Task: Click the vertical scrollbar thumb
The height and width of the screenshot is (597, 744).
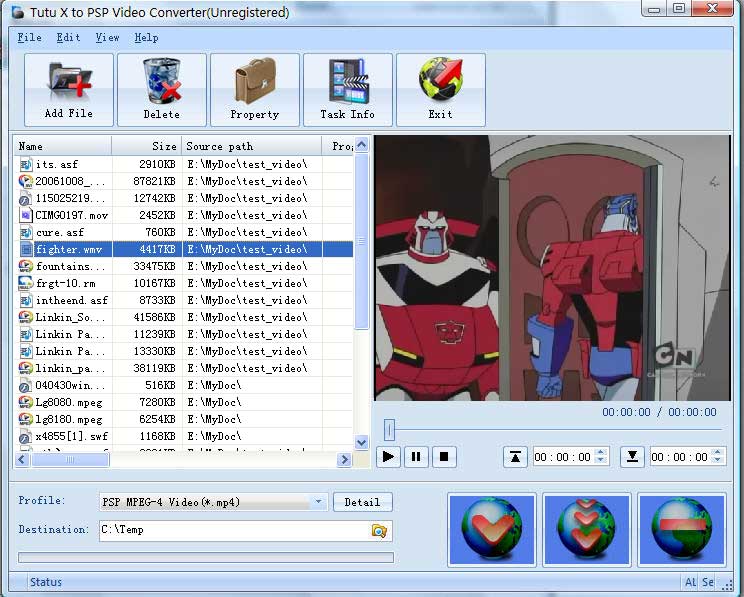Action: pyautogui.click(x=362, y=241)
